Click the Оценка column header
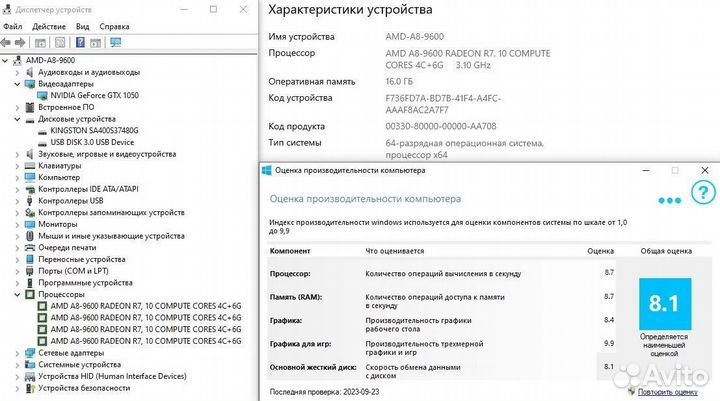This screenshot has height=401, width=720. [x=600, y=251]
